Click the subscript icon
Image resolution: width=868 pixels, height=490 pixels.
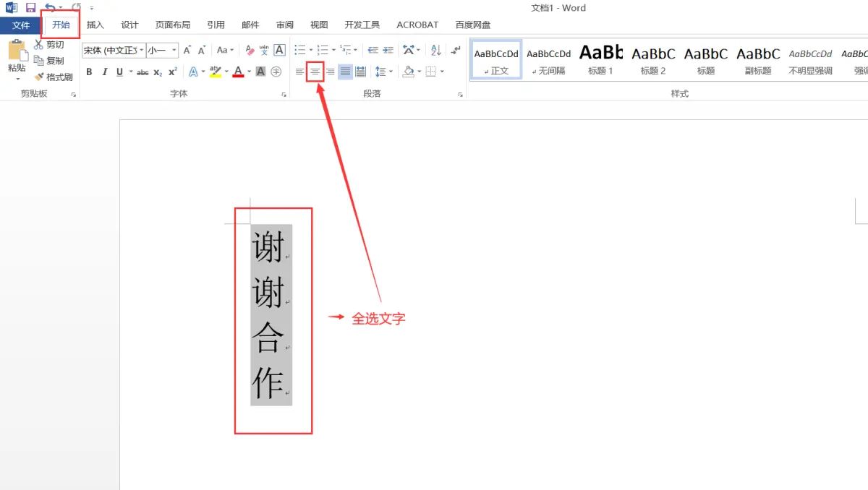coord(158,72)
